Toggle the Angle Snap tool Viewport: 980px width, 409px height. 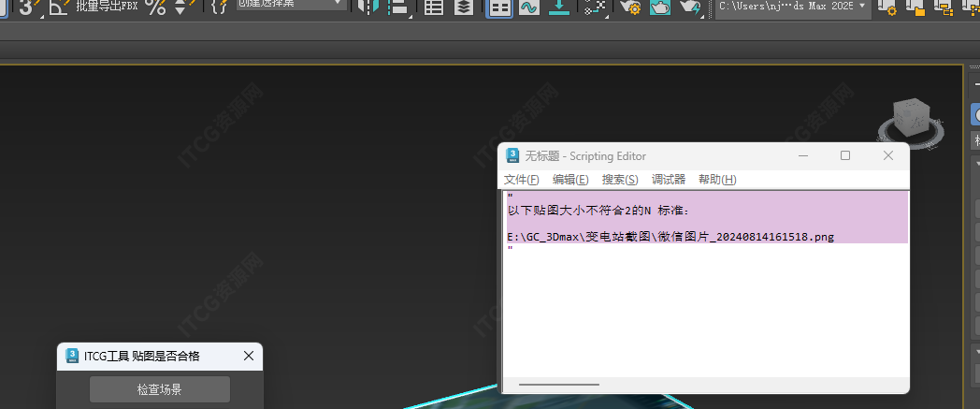pyautogui.click(x=59, y=7)
